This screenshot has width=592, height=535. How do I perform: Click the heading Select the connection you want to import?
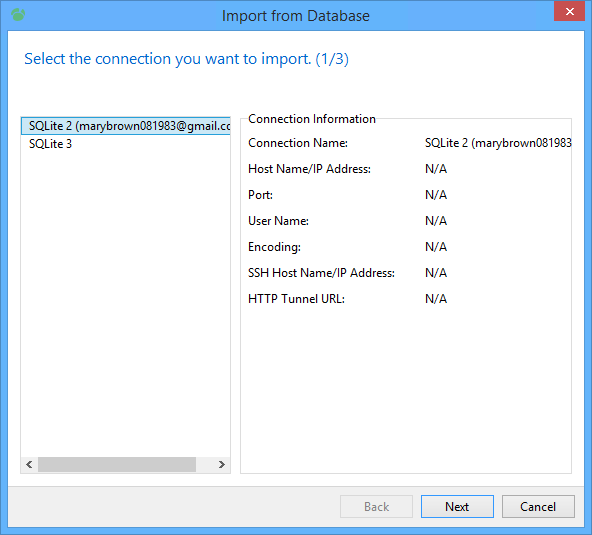(186, 59)
